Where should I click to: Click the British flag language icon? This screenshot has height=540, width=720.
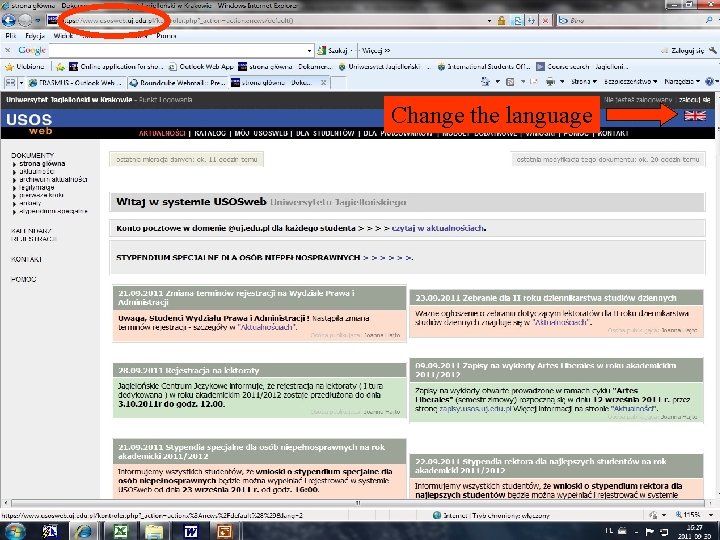pos(695,115)
